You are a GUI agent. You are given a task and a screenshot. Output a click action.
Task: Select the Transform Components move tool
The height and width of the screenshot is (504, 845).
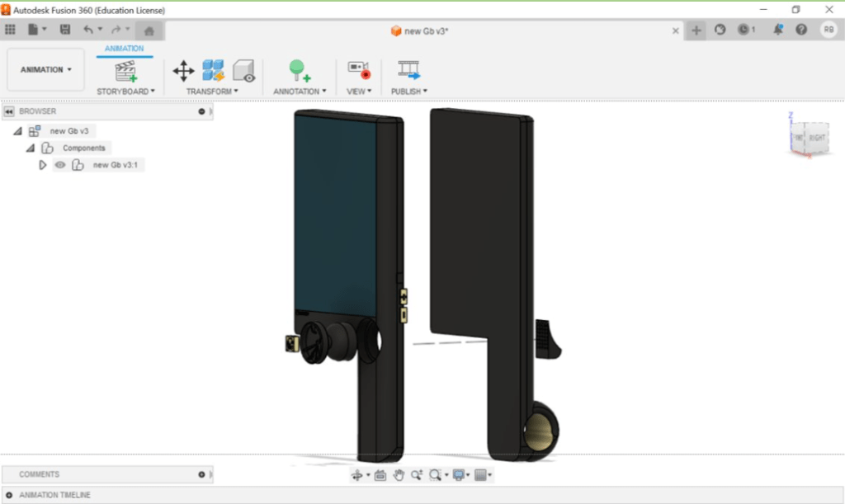point(183,70)
